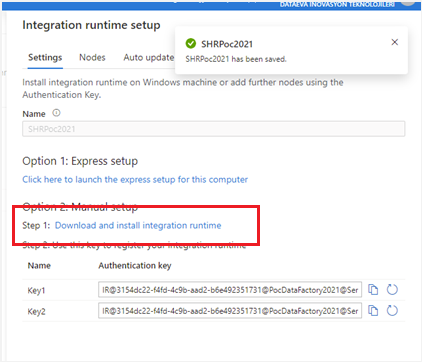
Task: Click the 'Key2' row label
Action: [36, 311]
